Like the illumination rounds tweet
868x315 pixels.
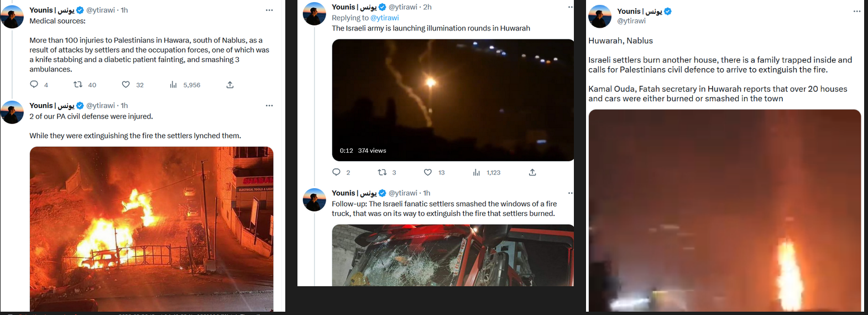428,172
